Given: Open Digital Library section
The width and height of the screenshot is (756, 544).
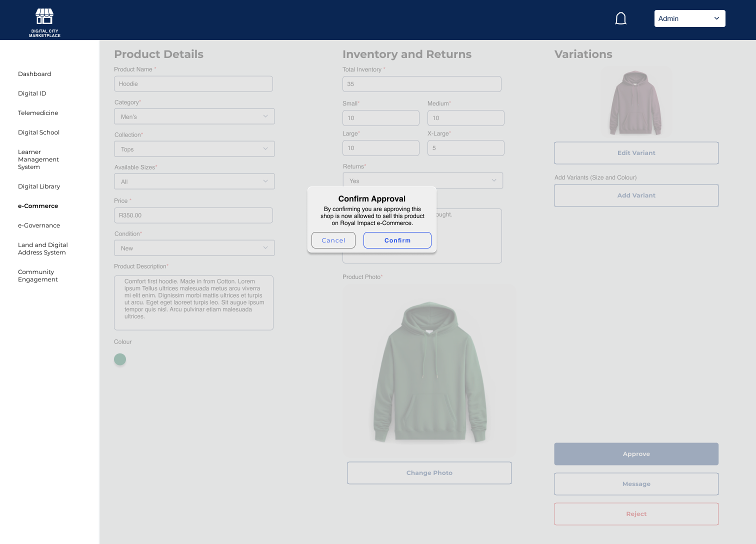Looking at the screenshot, I should pos(39,186).
